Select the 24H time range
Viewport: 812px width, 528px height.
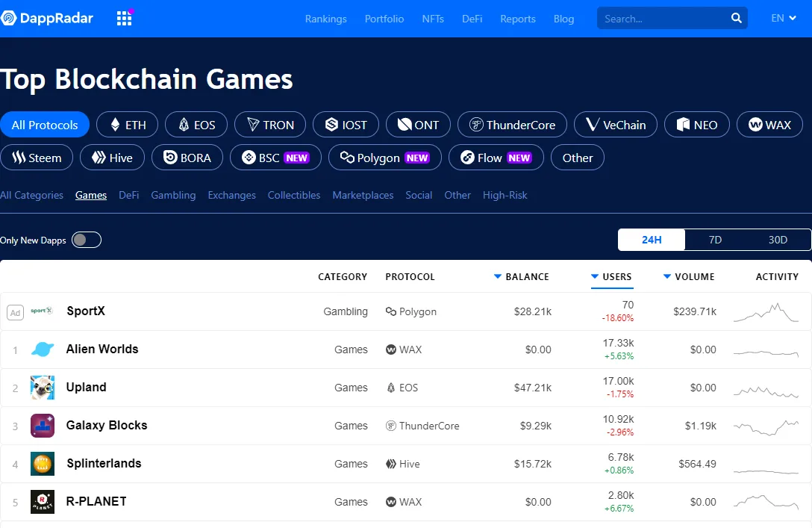click(x=652, y=240)
